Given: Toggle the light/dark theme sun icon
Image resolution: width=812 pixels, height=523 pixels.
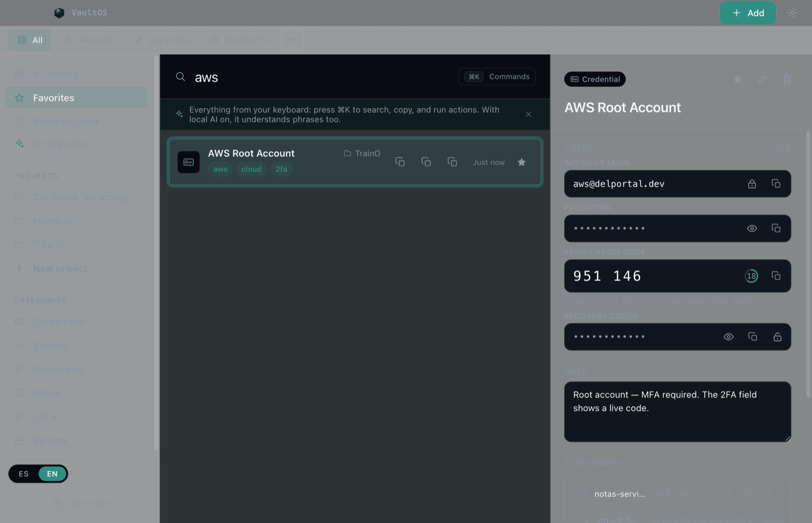Looking at the screenshot, I should point(793,13).
